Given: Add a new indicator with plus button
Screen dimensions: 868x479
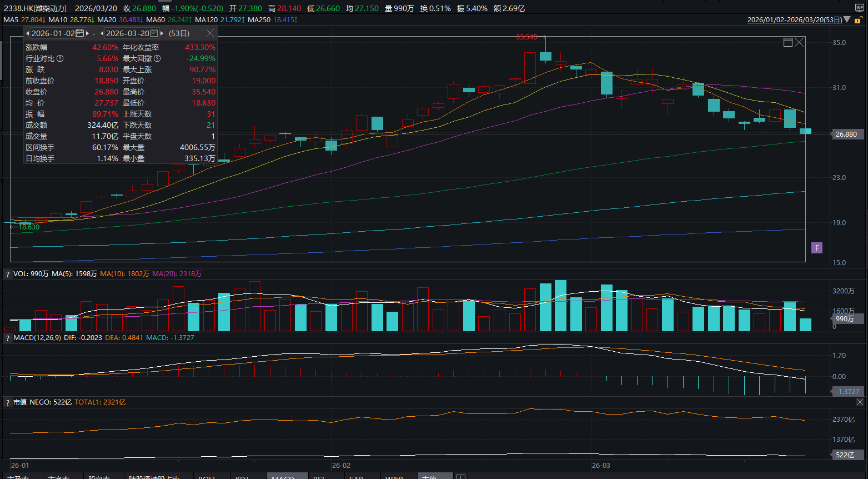Looking at the screenshot, I should pos(460,476).
